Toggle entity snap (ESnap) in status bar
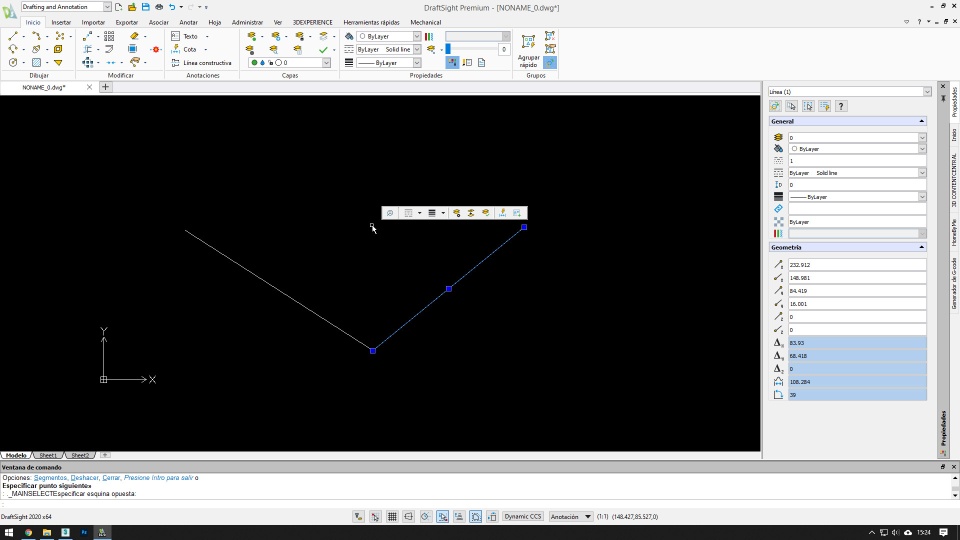The height and width of the screenshot is (540, 960). tap(442, 517)
